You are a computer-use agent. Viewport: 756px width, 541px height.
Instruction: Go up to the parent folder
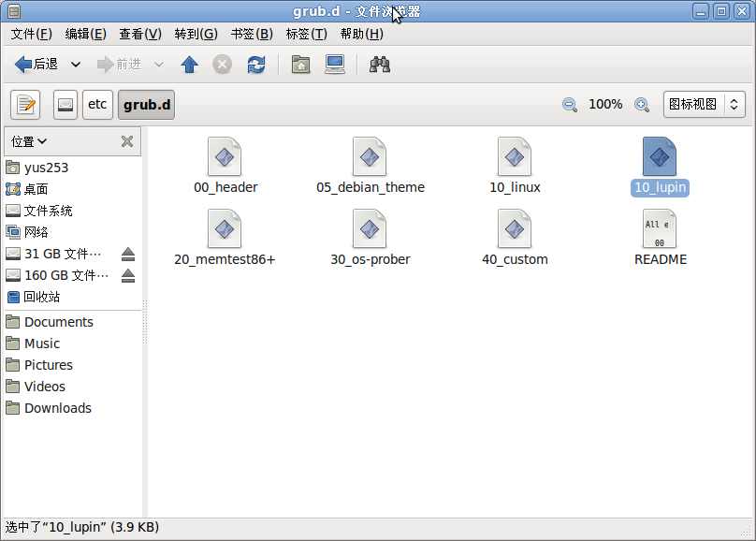coord(190,65)
